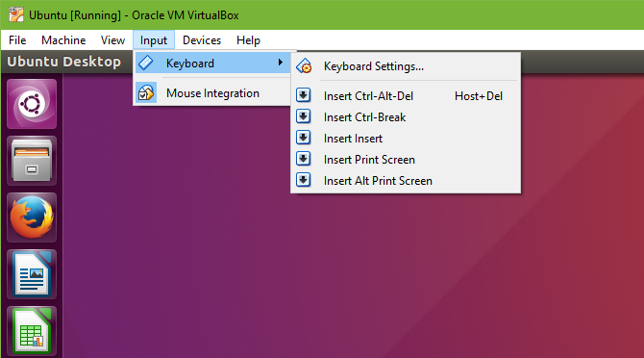Click the keyboard icon next to Keyboard
644x358 pixels.
tap(146, 63)
